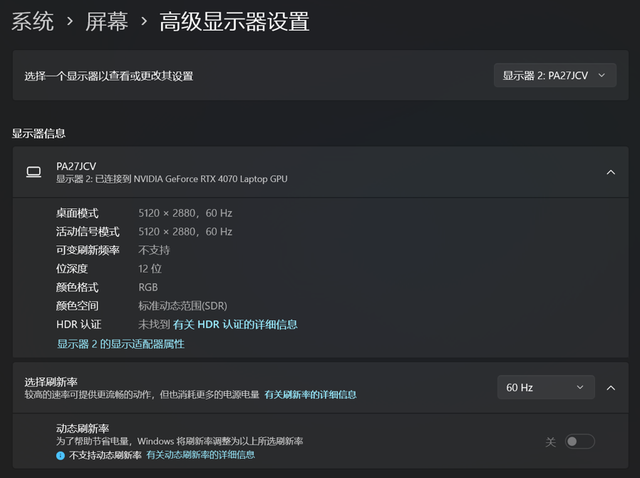Open the 显示器 2: PA27JCV dropdown
Viewport: 640px width, 478px height.
[555, 75]
